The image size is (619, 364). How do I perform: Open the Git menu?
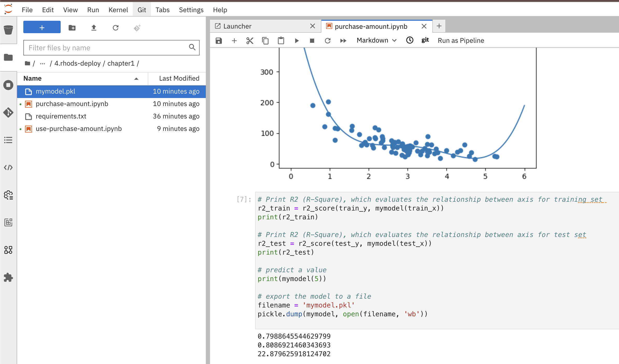click(x=142, y=10)
